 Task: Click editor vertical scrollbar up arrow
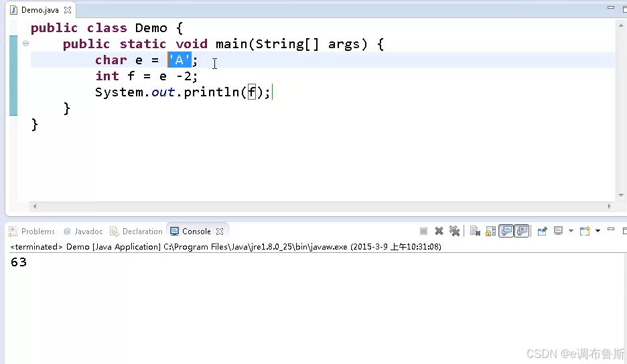621,25
